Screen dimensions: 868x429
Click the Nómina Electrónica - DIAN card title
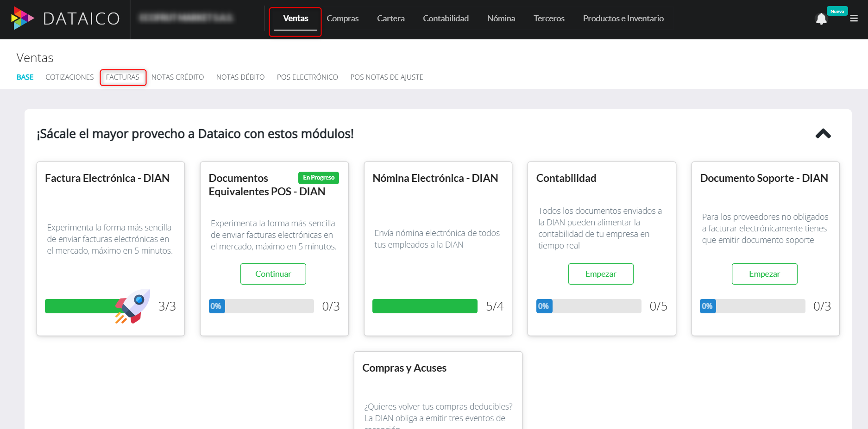(x=435, y=178)
